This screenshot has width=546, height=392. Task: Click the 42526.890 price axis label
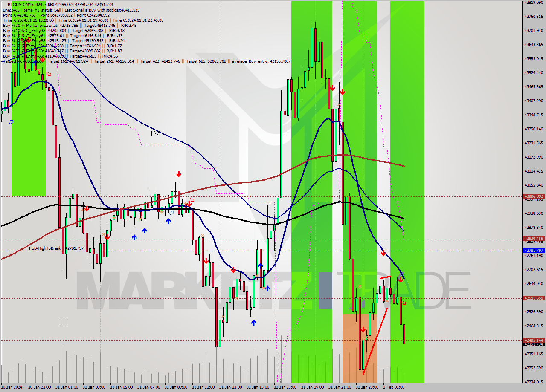pos(534,311)
